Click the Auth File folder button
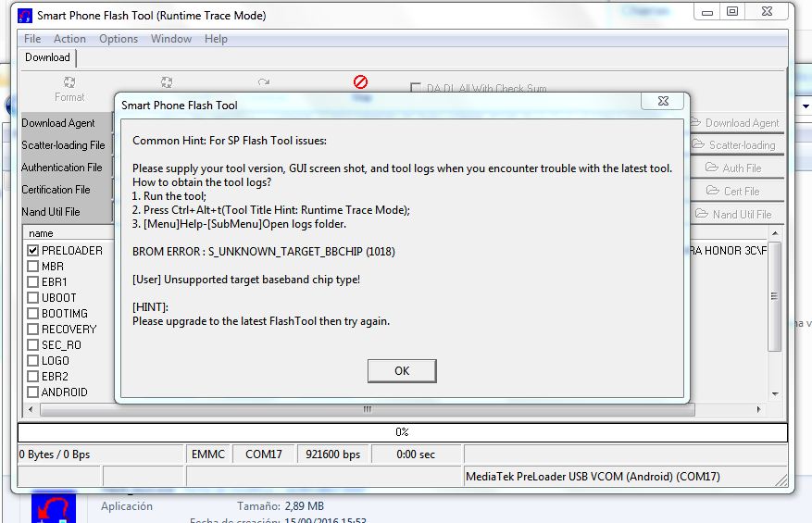 [x=735, y=168]
